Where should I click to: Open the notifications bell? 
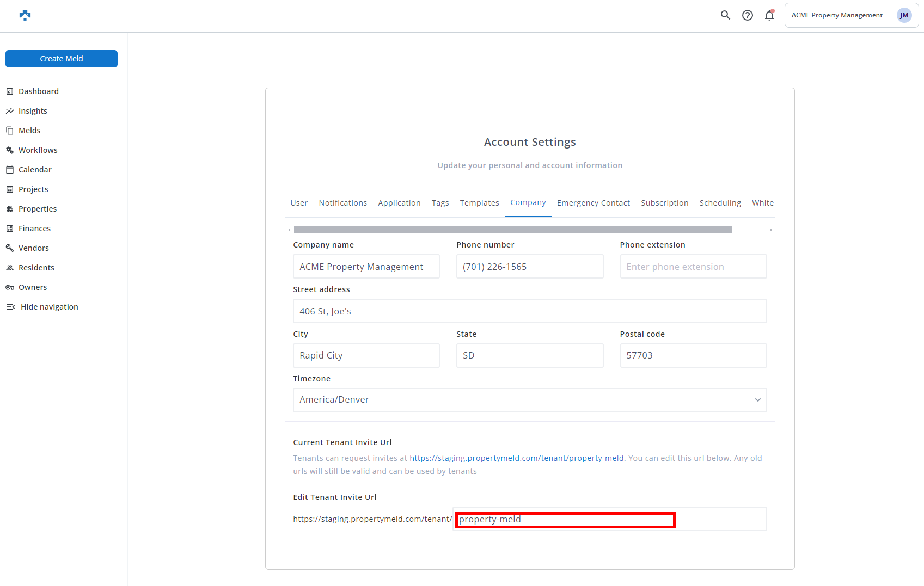769,15
